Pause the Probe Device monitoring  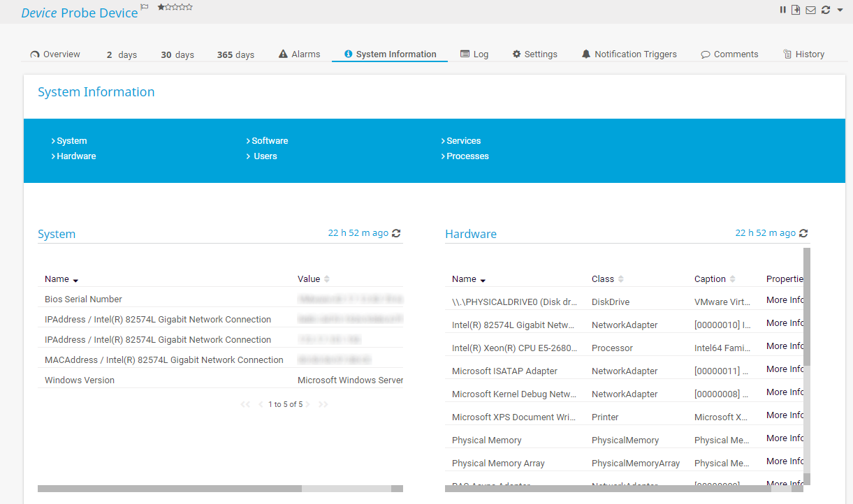coord(783,10)
